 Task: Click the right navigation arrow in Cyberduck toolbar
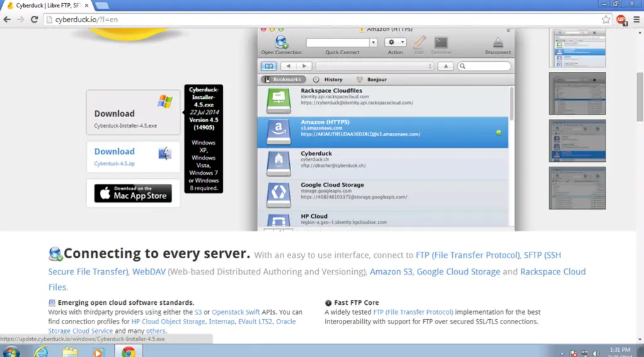(x=304, y=66)
